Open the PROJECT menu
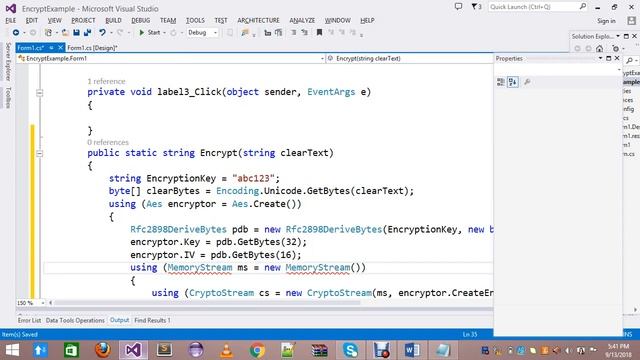640x360 pixels. pos(83,20)
